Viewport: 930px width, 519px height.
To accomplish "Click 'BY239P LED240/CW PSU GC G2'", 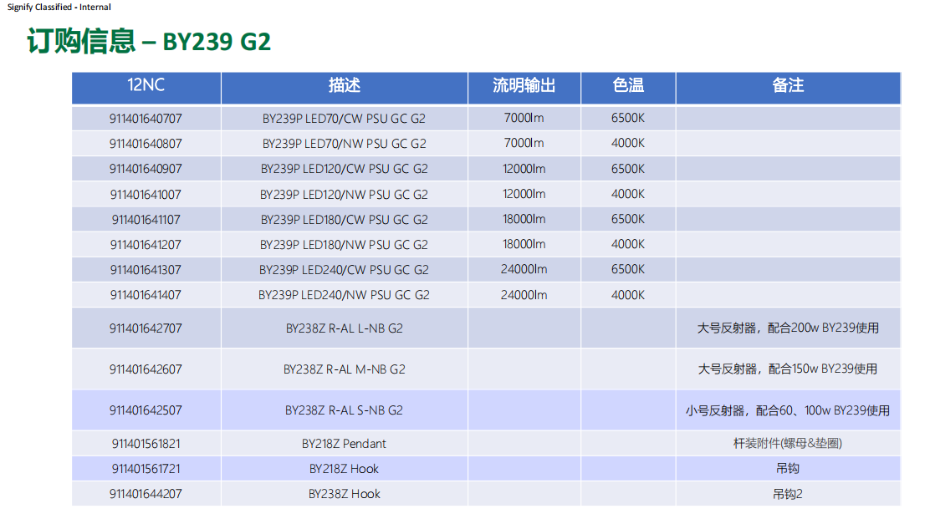I will tap(344, 270).
